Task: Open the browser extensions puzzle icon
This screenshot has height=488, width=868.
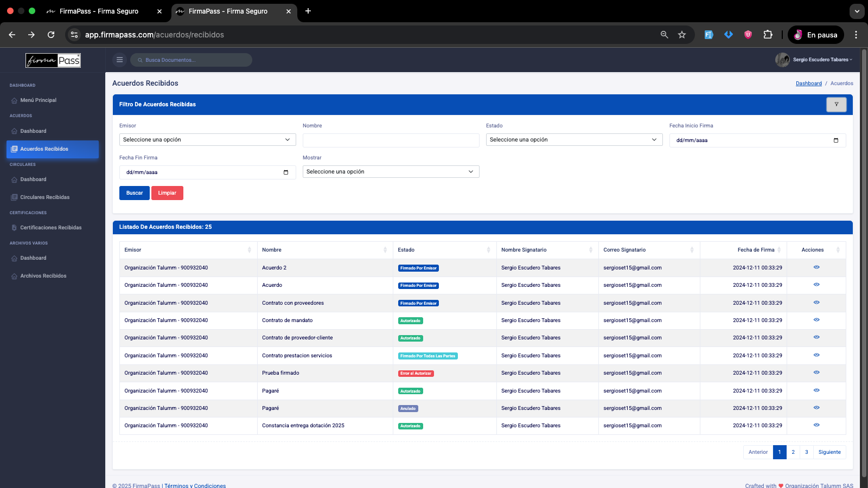Action: coord(768,35)
